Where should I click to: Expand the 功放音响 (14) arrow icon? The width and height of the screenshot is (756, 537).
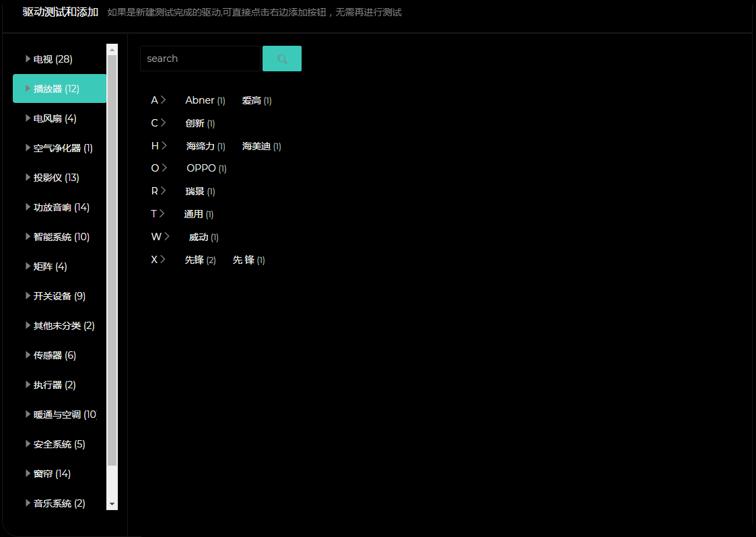point(28,207)
